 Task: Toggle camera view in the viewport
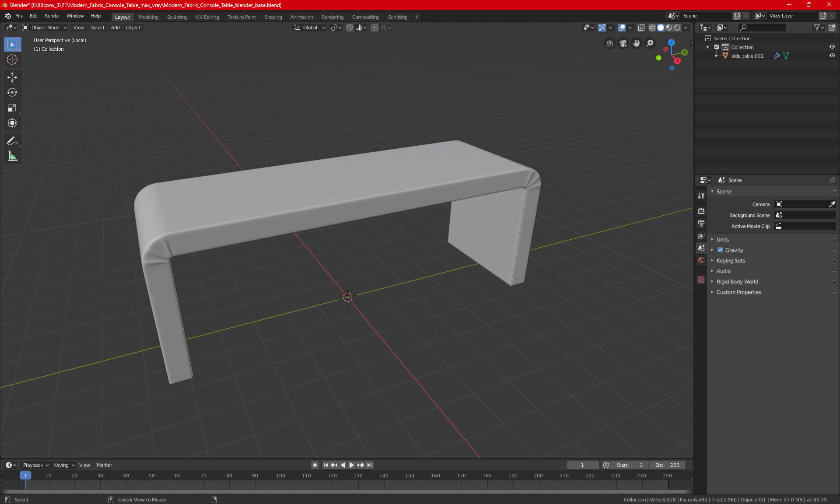[x=623, y=43]
